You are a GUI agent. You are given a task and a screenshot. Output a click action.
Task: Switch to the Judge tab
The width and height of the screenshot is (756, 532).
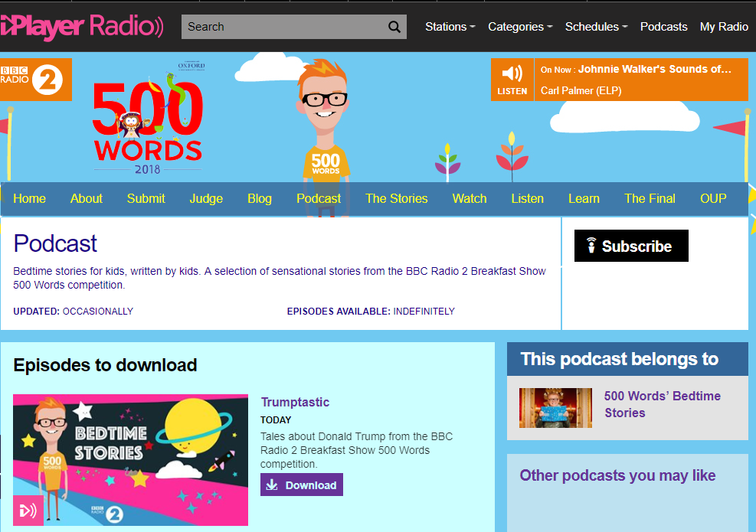(x=206, y=198)
